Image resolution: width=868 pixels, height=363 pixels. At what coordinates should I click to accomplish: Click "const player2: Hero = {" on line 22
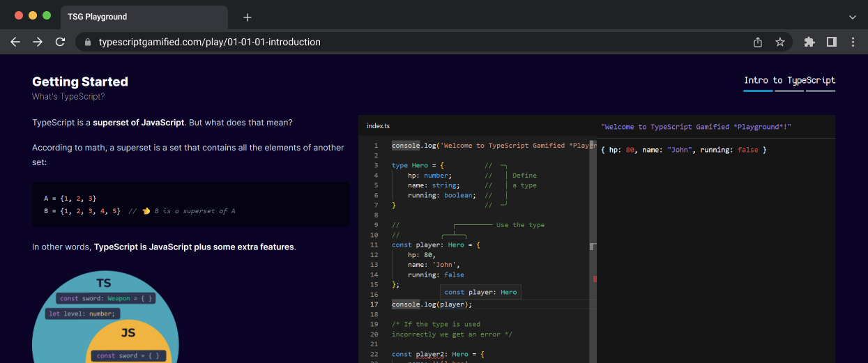point(438,354)
